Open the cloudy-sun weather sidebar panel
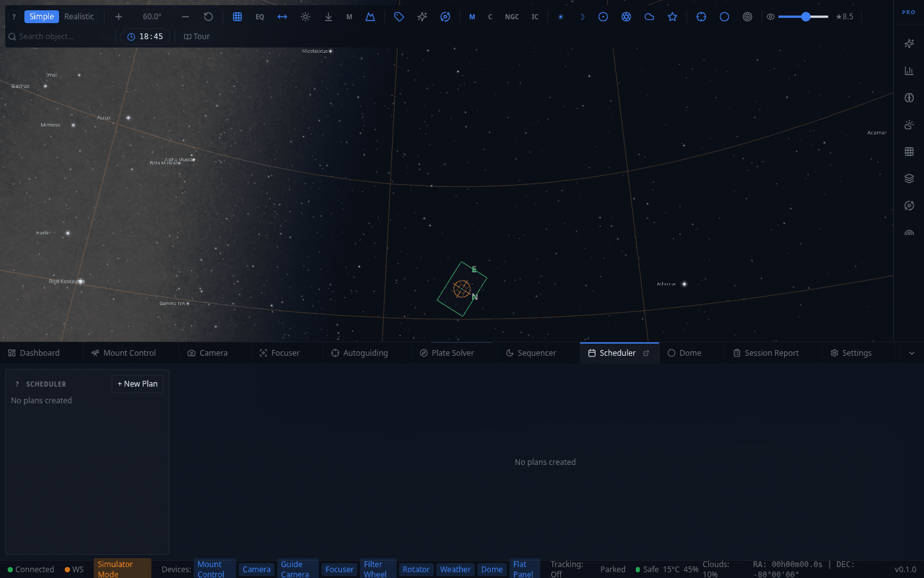The width and height of the screenshot is (924, 578). pyautogui.click(x=909, y=125)
